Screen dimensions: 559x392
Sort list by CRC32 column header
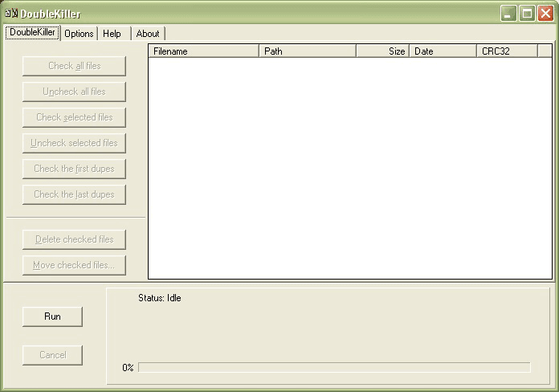tap(507, 51)
